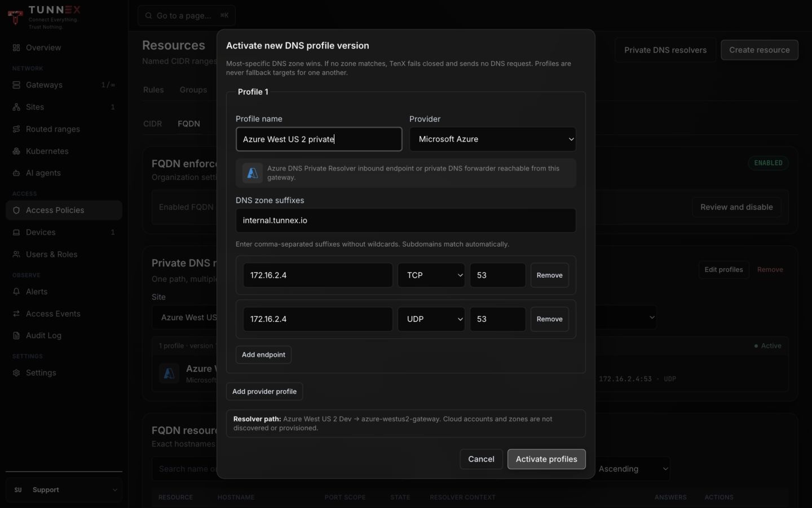This screenshot has width=812, height=508.
Task: Click the Access Policies shield icon
Action: [16, 211]
